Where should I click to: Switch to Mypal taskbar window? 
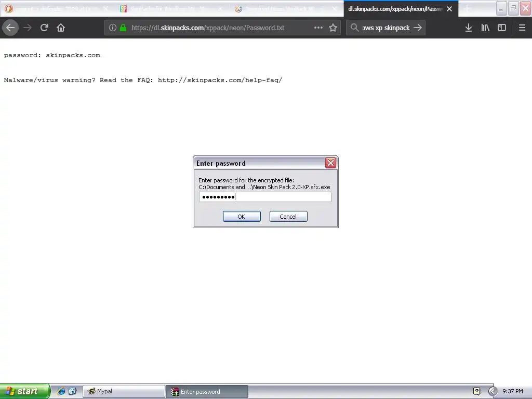[124, 392]
